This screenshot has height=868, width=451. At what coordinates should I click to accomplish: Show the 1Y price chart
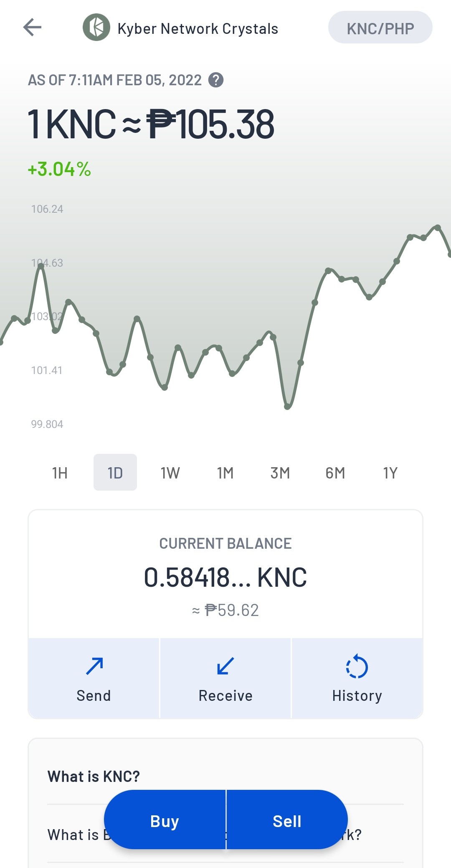click(390, 473)
